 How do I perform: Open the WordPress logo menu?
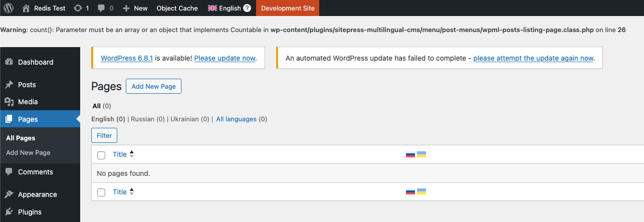tap(8, 8)
